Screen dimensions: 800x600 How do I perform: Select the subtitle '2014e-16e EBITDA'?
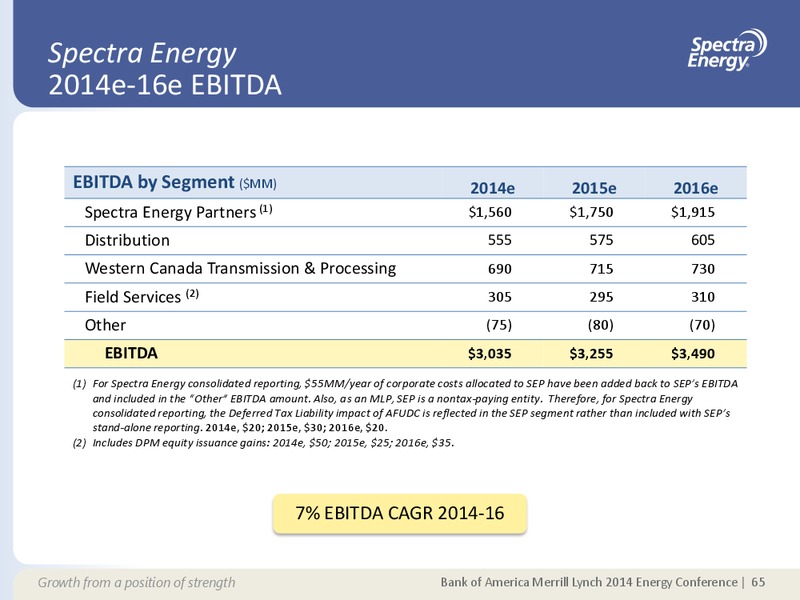(165, 85)
